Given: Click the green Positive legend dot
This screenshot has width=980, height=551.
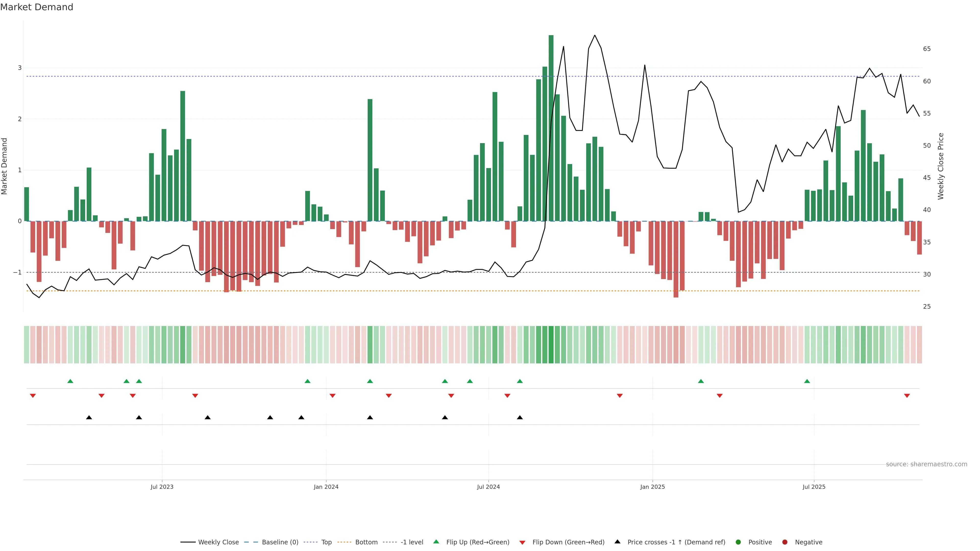Looking at the screenshot, I should tap(738, 542).
